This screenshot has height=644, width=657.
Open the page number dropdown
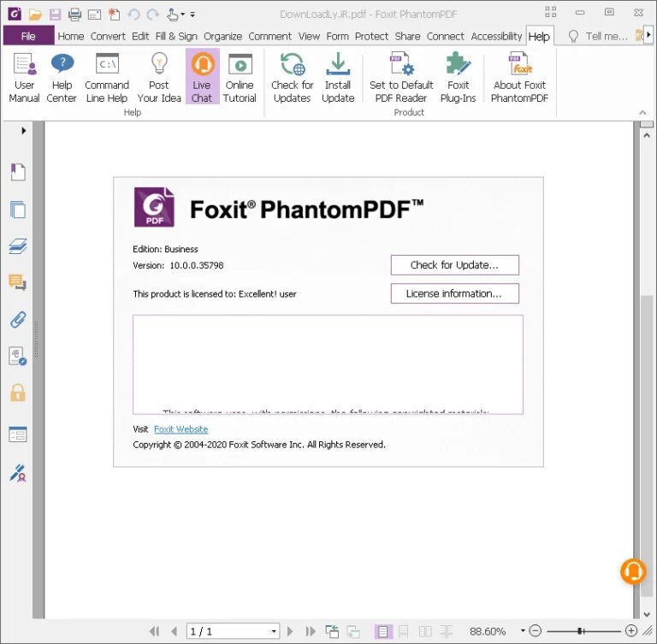[274, 631]
